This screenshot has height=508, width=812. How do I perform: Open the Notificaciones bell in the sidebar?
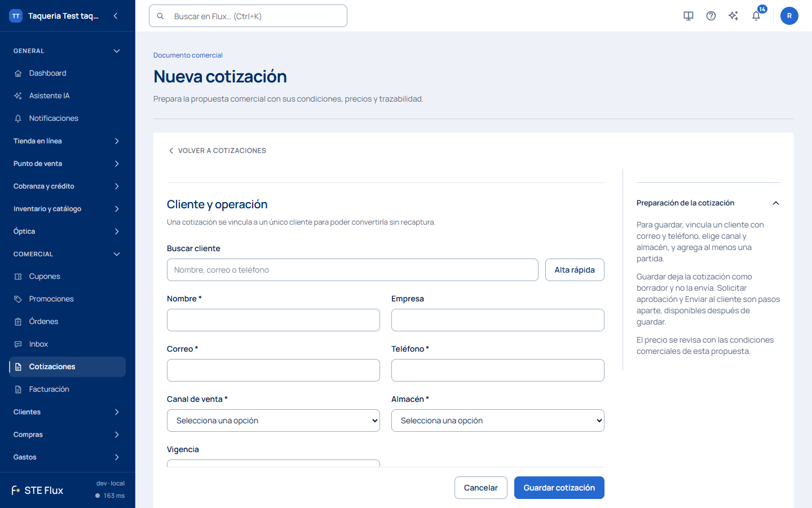click(18, 119)
